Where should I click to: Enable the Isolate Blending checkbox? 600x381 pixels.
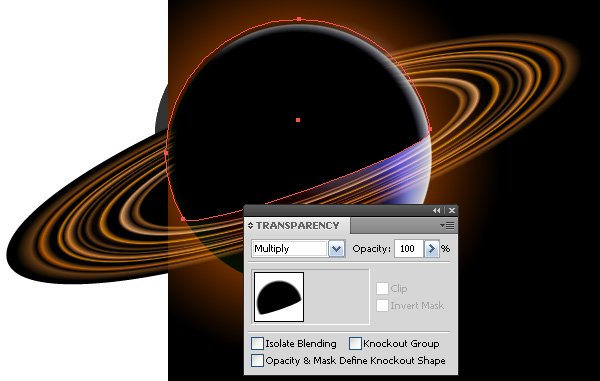[x=257, y=344]
